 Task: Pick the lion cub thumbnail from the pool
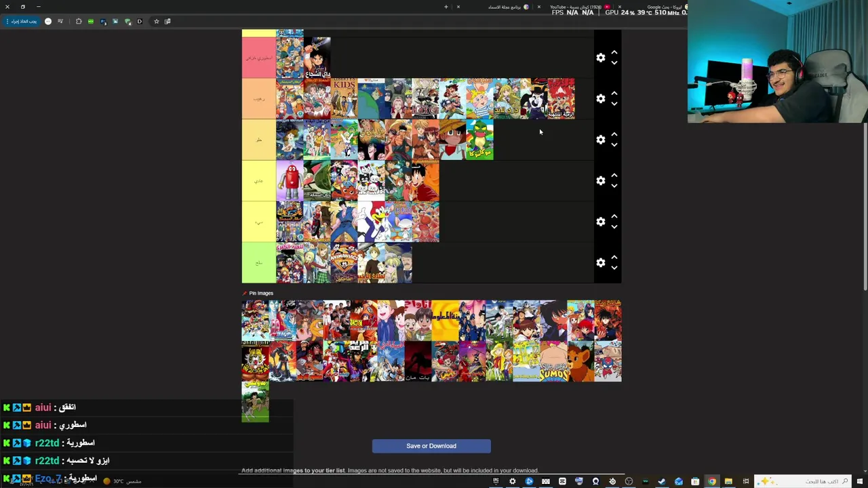point(580,361)
